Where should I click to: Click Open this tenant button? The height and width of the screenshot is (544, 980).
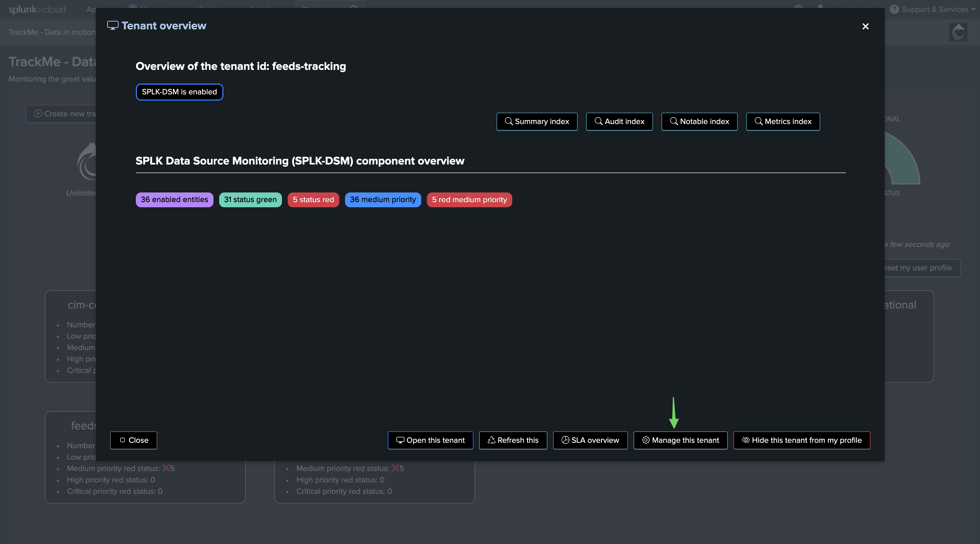(430, 440)
